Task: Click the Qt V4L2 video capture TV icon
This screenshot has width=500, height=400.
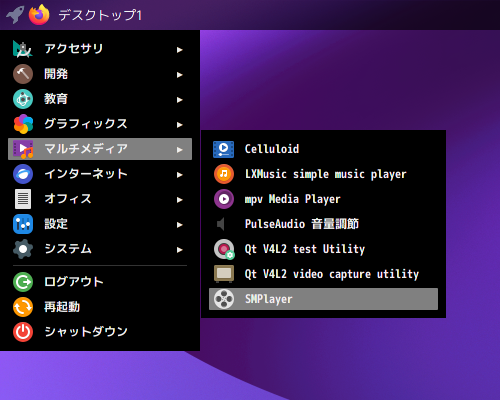Action: [224, 274]
